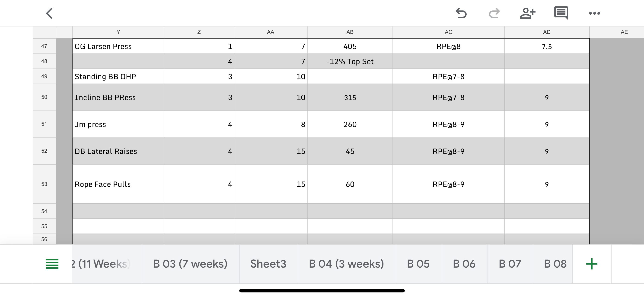Select the CG Larsen Press cell
644x298 pixels.
118,47
